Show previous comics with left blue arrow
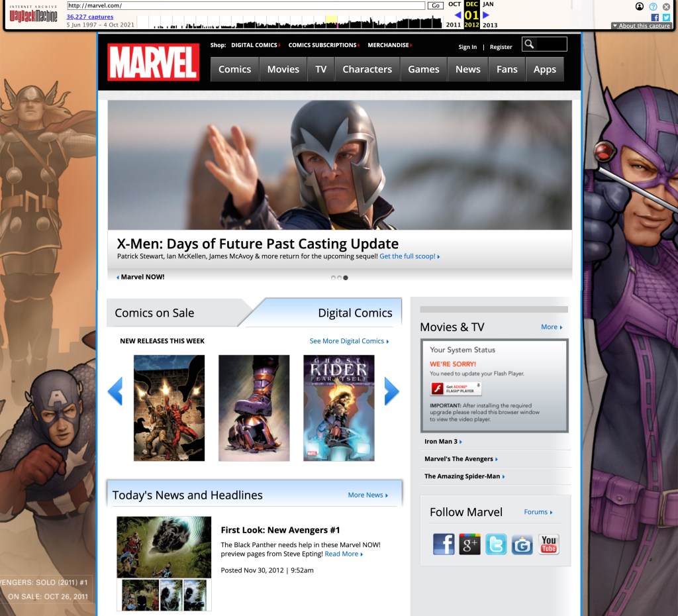The height and width of the screenshot is (616, 678). tap(115, 391)
